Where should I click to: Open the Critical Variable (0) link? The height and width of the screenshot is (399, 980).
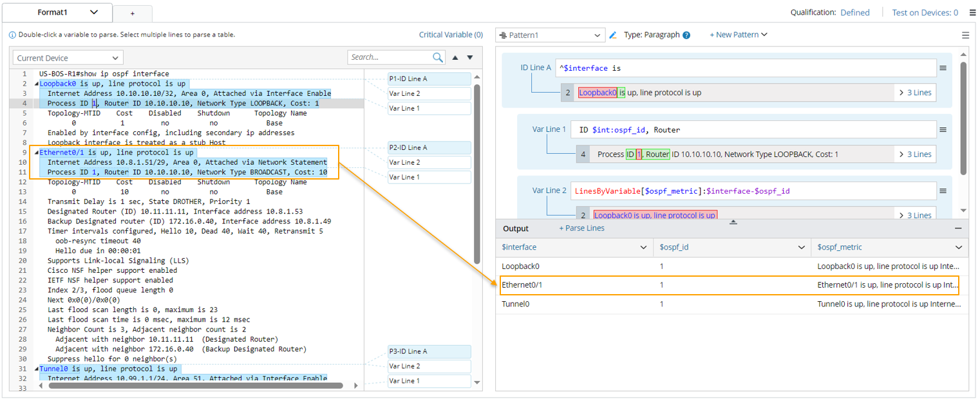451,35
